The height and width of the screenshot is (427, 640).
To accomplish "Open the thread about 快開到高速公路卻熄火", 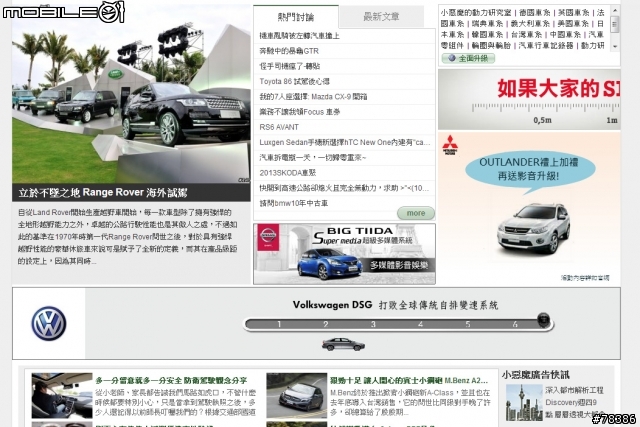I will coord(344,188).
